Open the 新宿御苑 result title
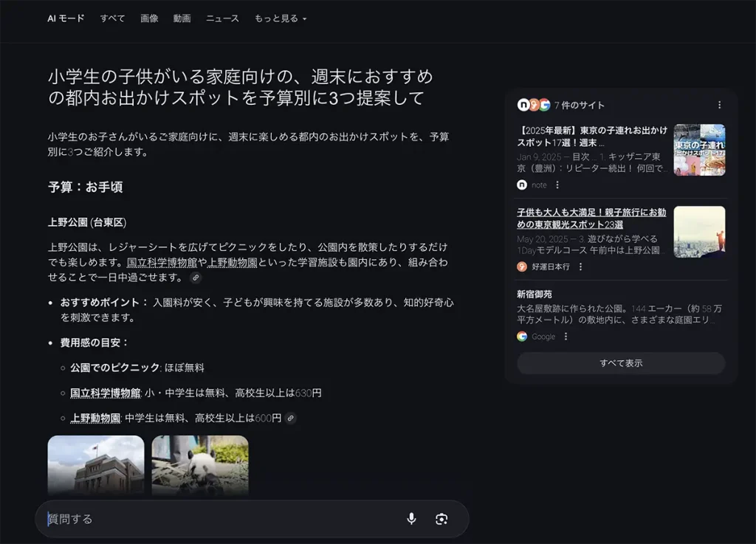756x544 pixels. [x=535, y=294]
